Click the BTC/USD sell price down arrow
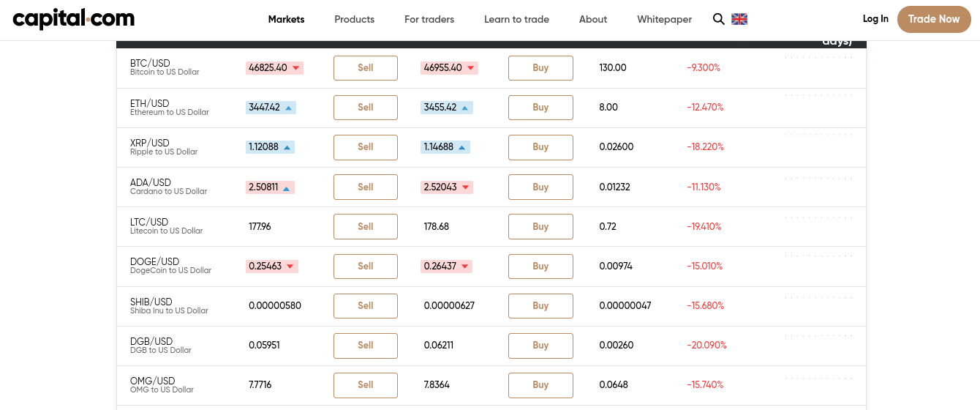This screenshot has width=980, height=410. (296, 68)
